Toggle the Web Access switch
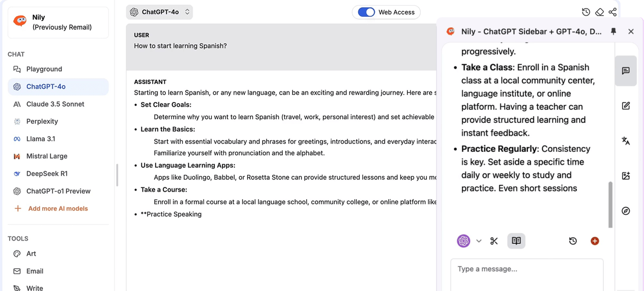The height and width of the screenshot is (291, 644). point(366,12)
